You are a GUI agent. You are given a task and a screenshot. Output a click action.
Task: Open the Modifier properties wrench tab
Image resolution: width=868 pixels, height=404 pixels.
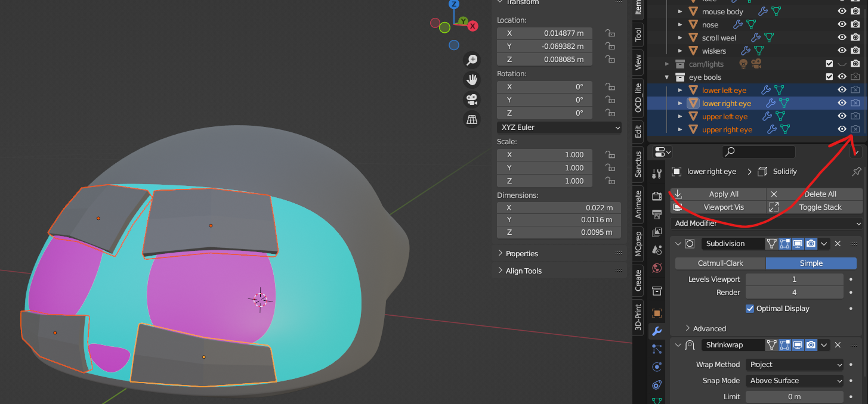pos(657,331)
